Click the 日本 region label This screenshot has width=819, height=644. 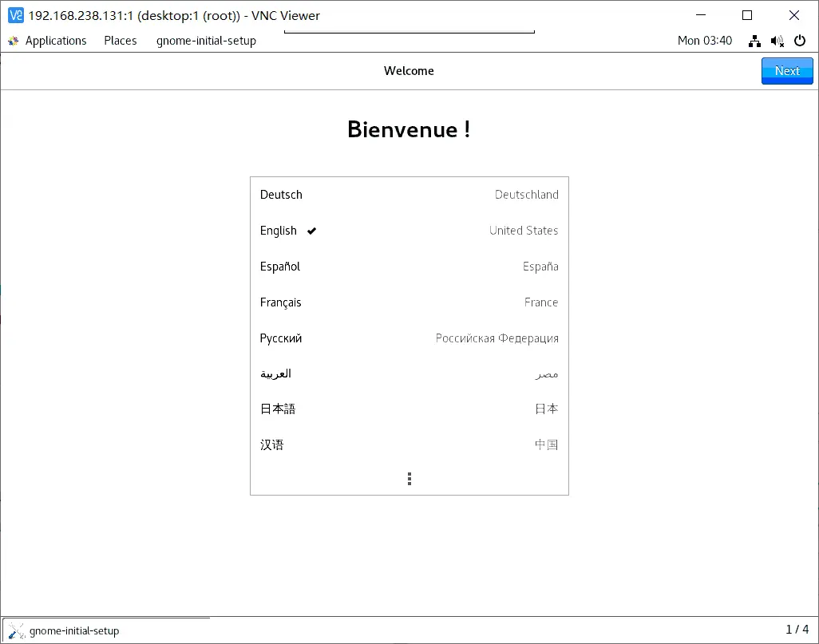tap(546, 409)
